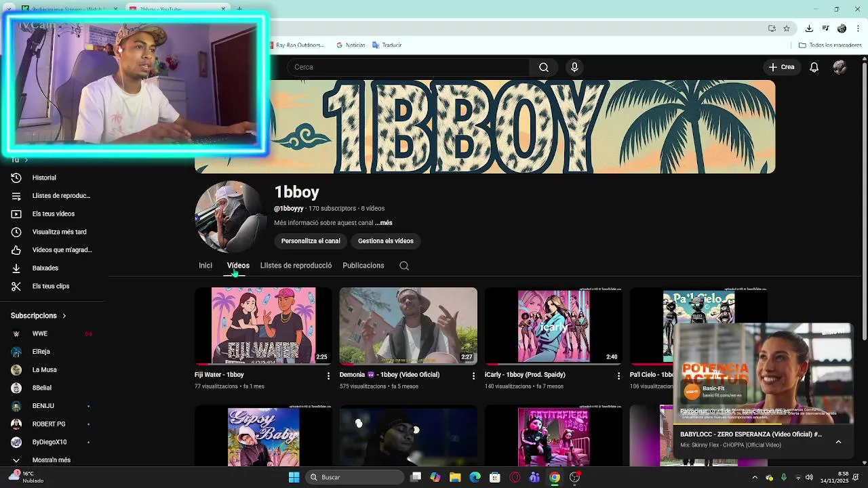Open Els teus clips
The height and width of the screenshot is (488, 868).
52,286
